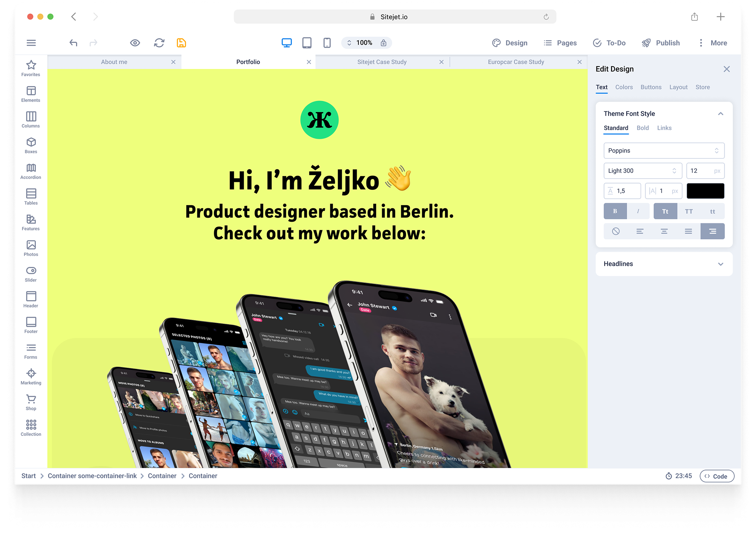Toggle italic font style button
The width and height of the screenshot is (756, 537).
[638, 211]
